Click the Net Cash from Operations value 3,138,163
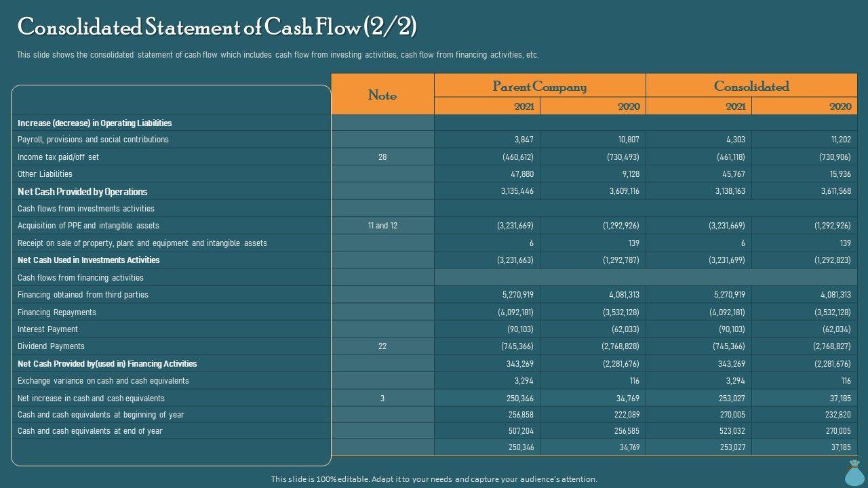868x488 pixels. [x=728, y=192]
